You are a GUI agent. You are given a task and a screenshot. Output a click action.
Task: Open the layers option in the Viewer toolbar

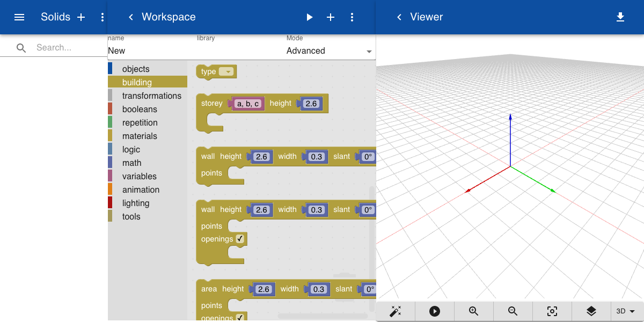pos(591,311)
